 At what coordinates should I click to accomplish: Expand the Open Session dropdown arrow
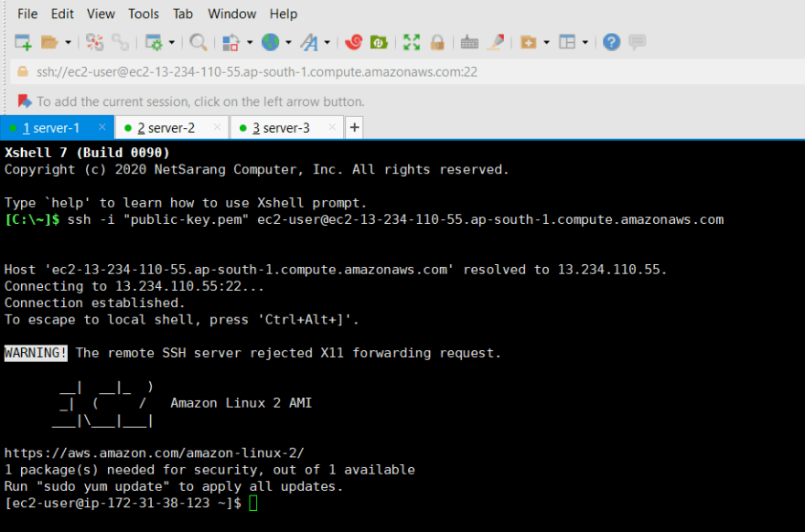tap(68, 42)
